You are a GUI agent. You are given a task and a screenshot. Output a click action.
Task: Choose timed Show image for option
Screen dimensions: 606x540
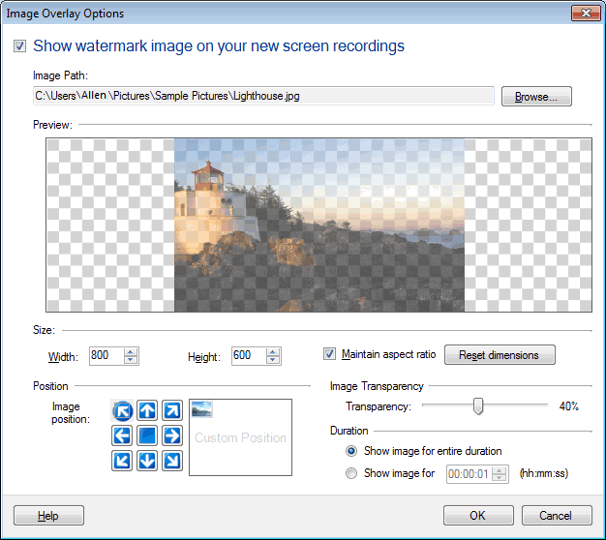tap(351, 473)
